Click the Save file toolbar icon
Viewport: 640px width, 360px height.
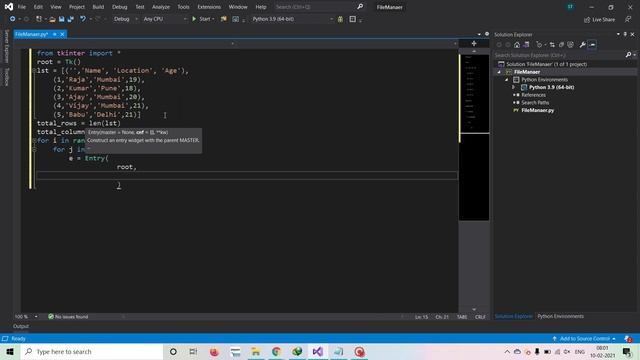click(x=62, y=19)
